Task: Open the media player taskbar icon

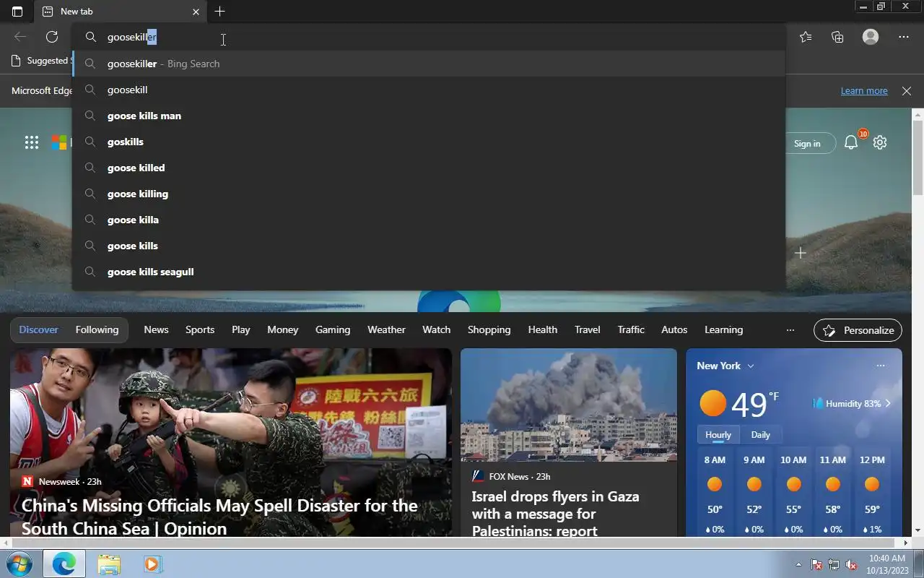Action: pos(152,564)
